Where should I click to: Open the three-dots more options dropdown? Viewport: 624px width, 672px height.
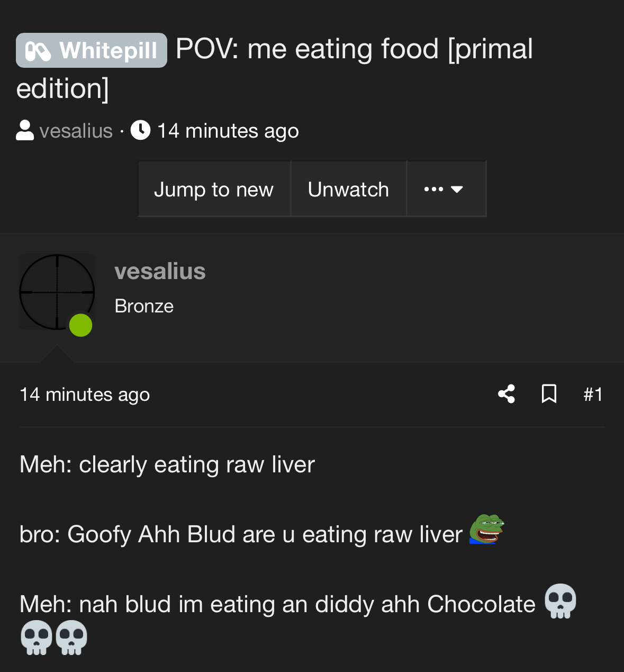(445, 189)
